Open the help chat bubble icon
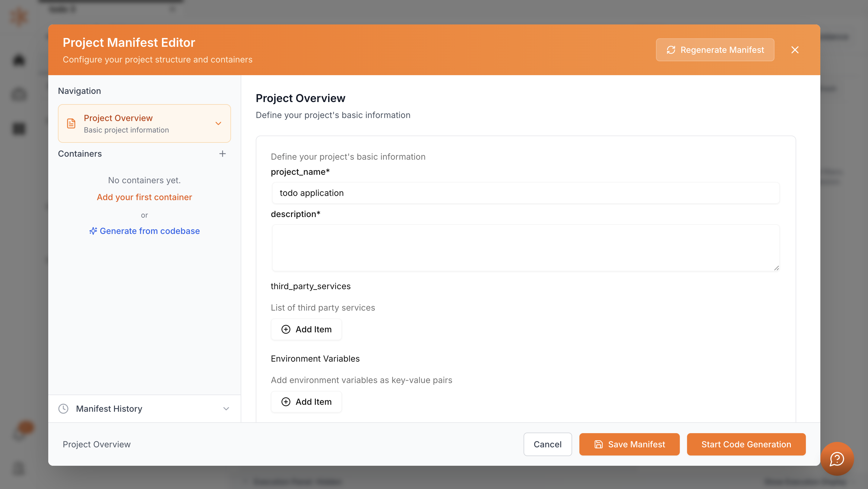This screenshot has height=489, width=868. point(837,459)
